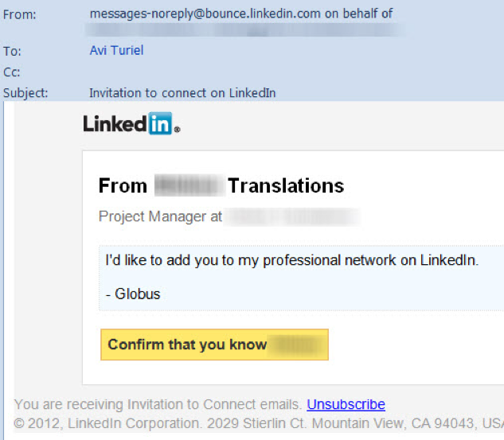Viewport: 504px width, 440px height.
Task: Click the LinkedIn Corporation copyright footer text
Action: click(259, 422)
